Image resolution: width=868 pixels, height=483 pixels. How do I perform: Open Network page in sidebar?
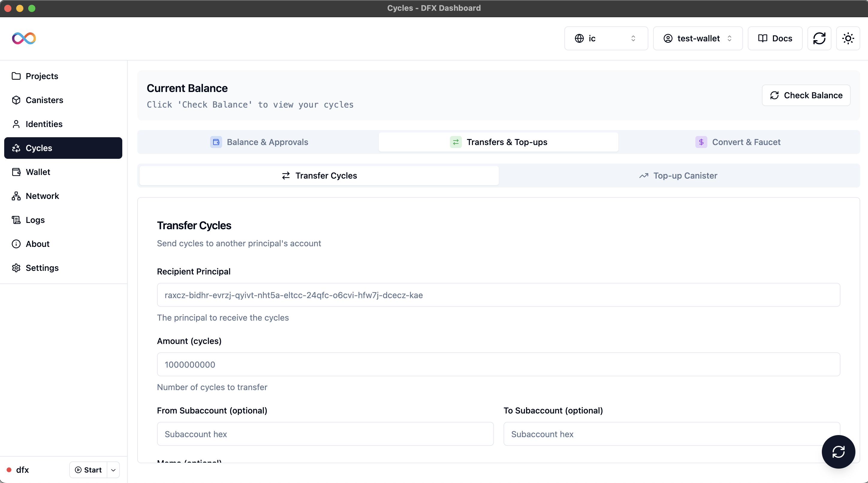coord(42,196)
